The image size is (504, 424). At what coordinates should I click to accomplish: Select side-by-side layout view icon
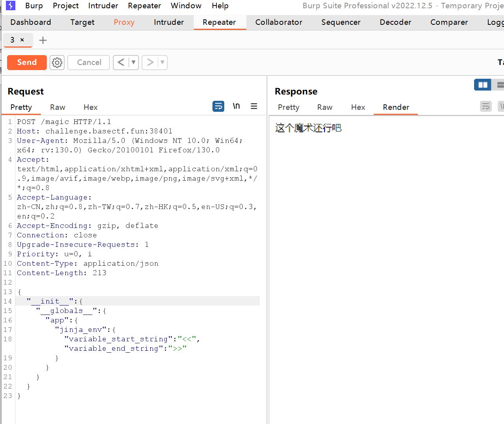(x=482, y=85)
